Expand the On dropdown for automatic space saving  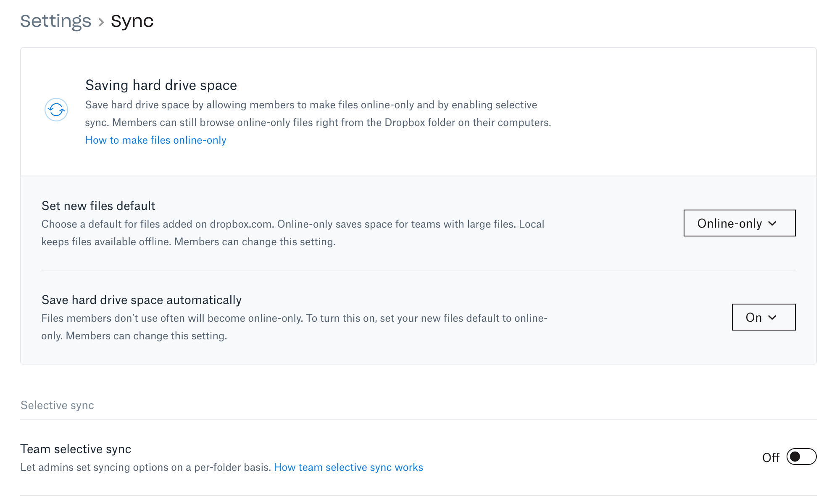763,317
